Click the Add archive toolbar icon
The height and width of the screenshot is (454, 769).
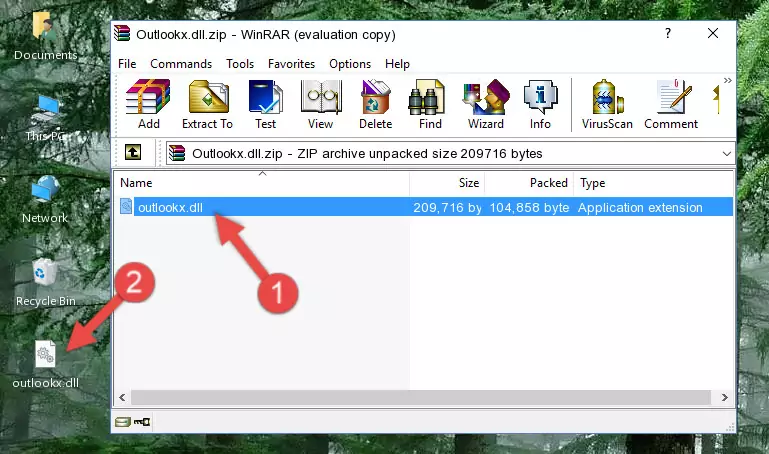tap(148, 104)
